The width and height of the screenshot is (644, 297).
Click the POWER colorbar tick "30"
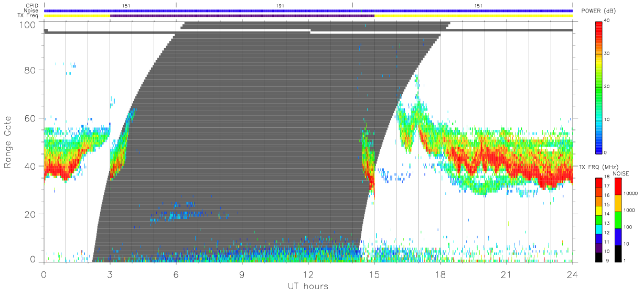click(x=608, y=53)
